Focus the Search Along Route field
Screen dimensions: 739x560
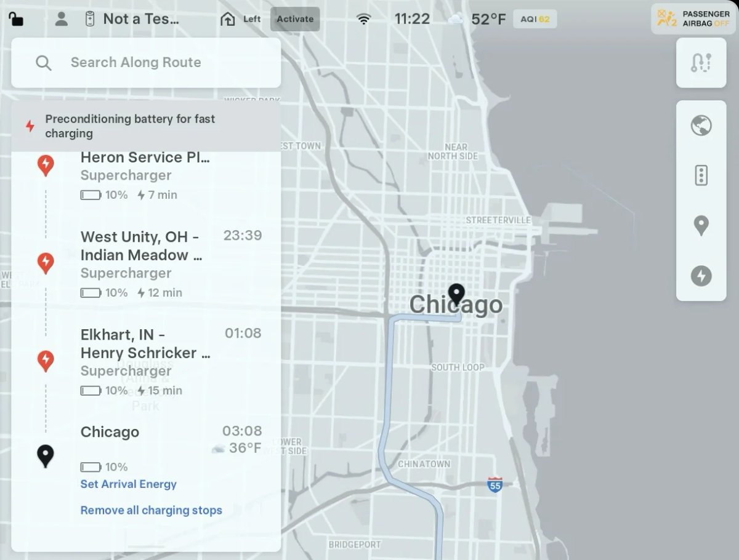146,63
